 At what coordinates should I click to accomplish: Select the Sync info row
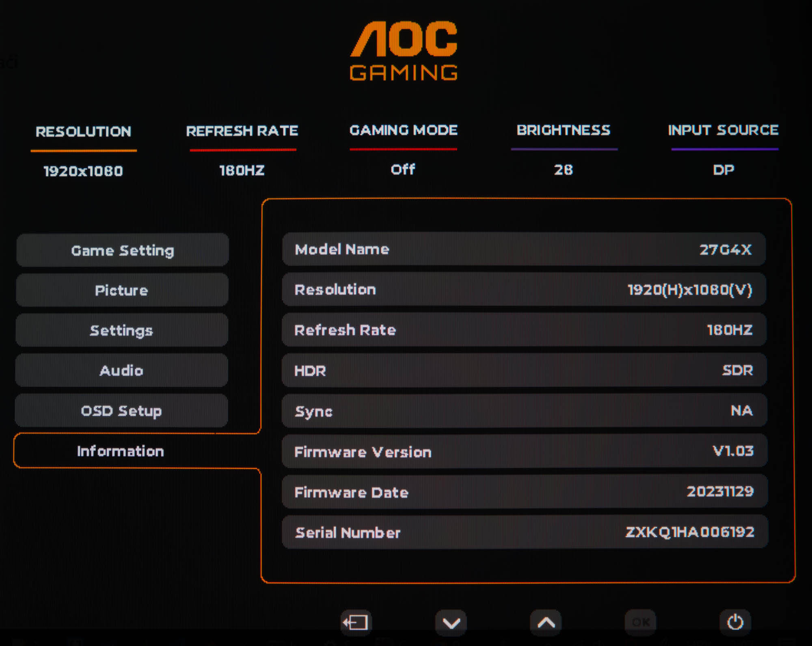(525, 411)
